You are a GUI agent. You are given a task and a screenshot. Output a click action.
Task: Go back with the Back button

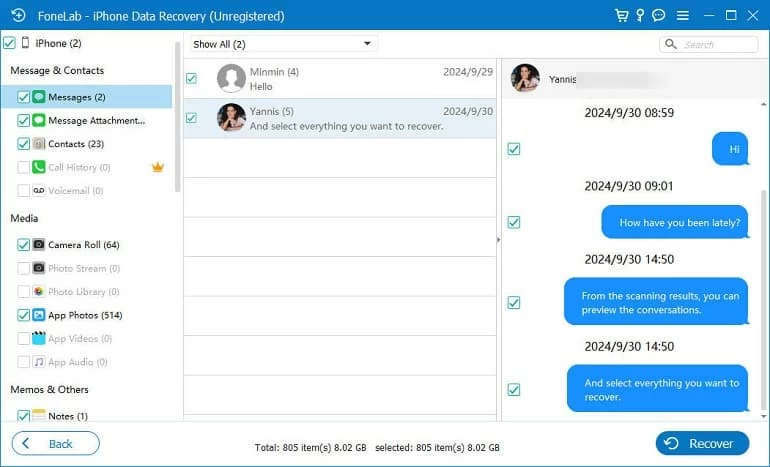point(55,443)
